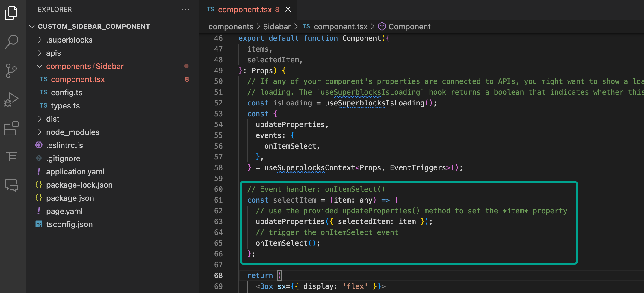Click the components breadcrumb segment
Viewport: 644px width, 293px height.
click(x=231, y=27)
